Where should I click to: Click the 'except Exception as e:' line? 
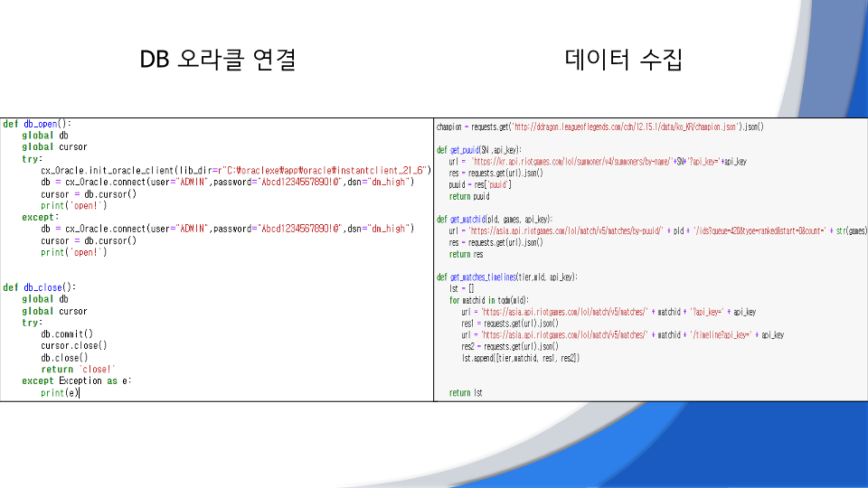[76, 381]
